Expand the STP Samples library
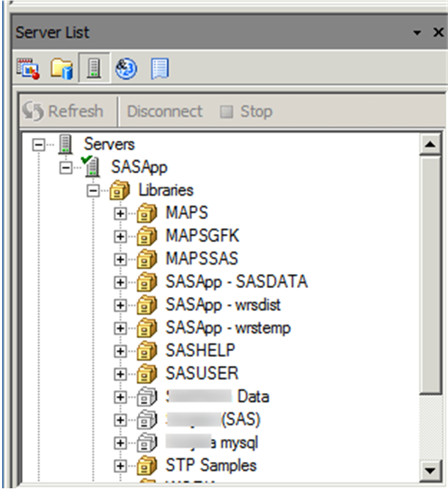448x489 pixels. (x=120, y=466)
